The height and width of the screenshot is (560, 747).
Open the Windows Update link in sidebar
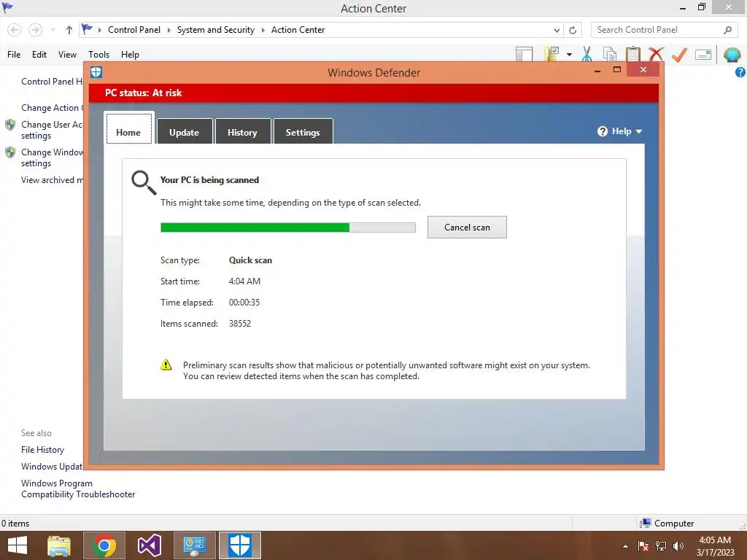(52, 466)
